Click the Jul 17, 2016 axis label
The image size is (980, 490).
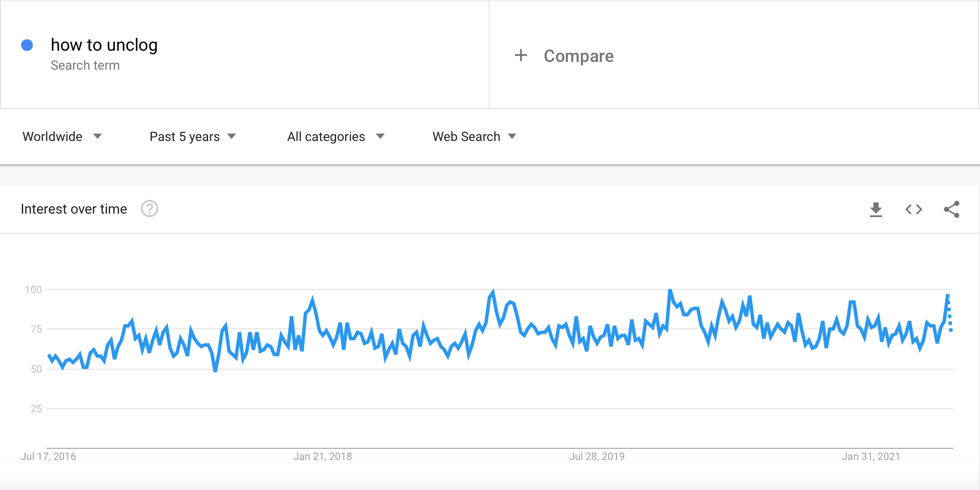[x=48, y=456]
